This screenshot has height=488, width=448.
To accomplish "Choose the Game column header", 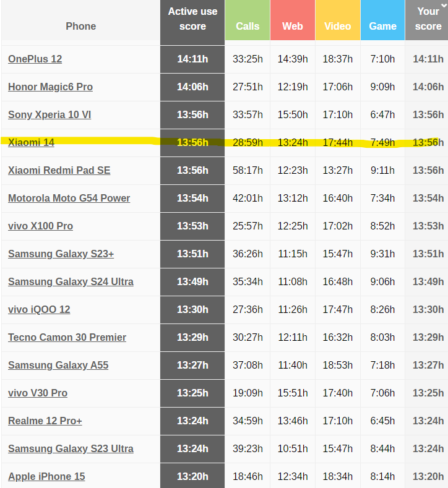I will point(382,26).
